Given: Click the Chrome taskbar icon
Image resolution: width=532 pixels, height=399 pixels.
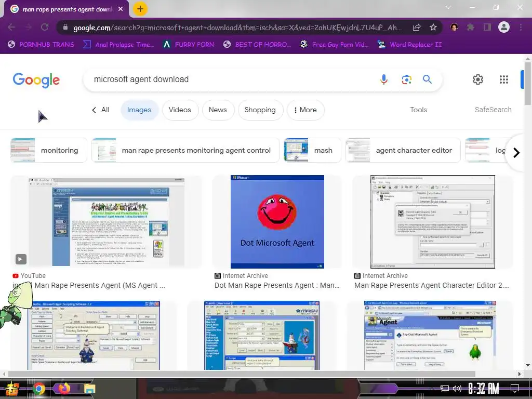Looking at the screenshot, I should pos(38,389).
